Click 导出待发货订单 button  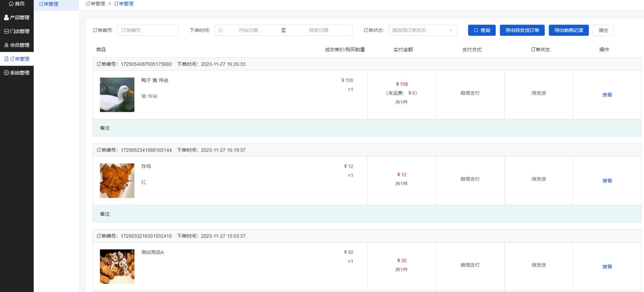click(522, 30)
